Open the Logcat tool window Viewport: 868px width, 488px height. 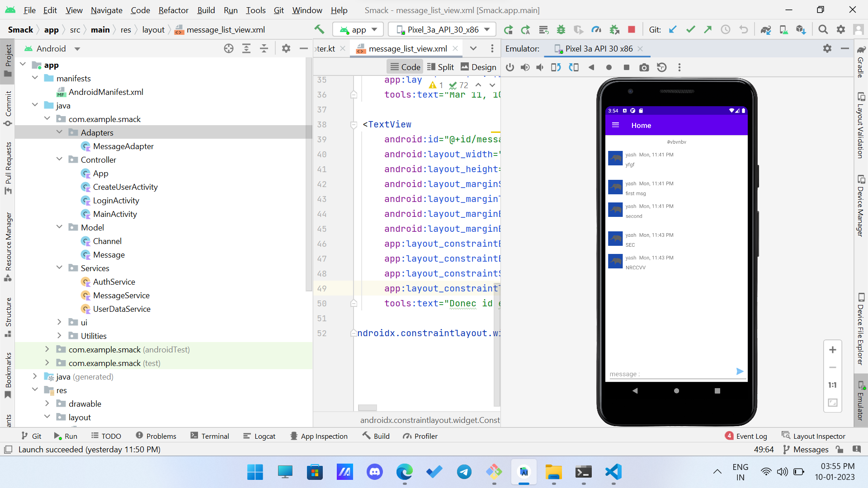coord(259,436)
